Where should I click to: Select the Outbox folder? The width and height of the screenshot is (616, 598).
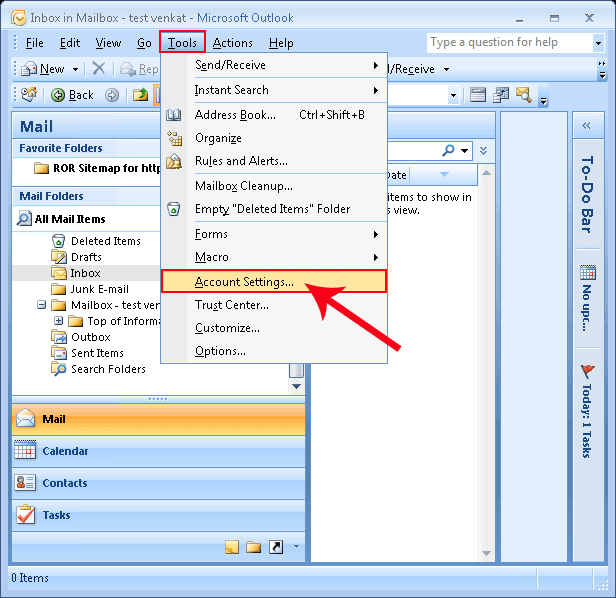click(x=81, y=337)
